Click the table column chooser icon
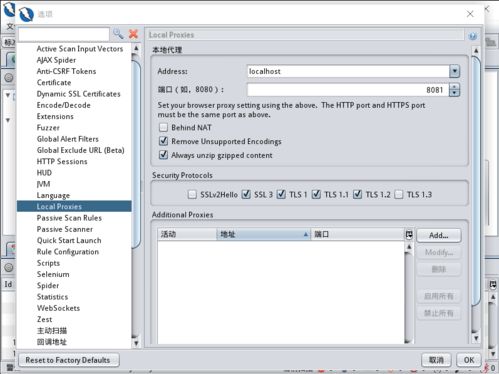 pyautogui.click(x=409, y=235)
